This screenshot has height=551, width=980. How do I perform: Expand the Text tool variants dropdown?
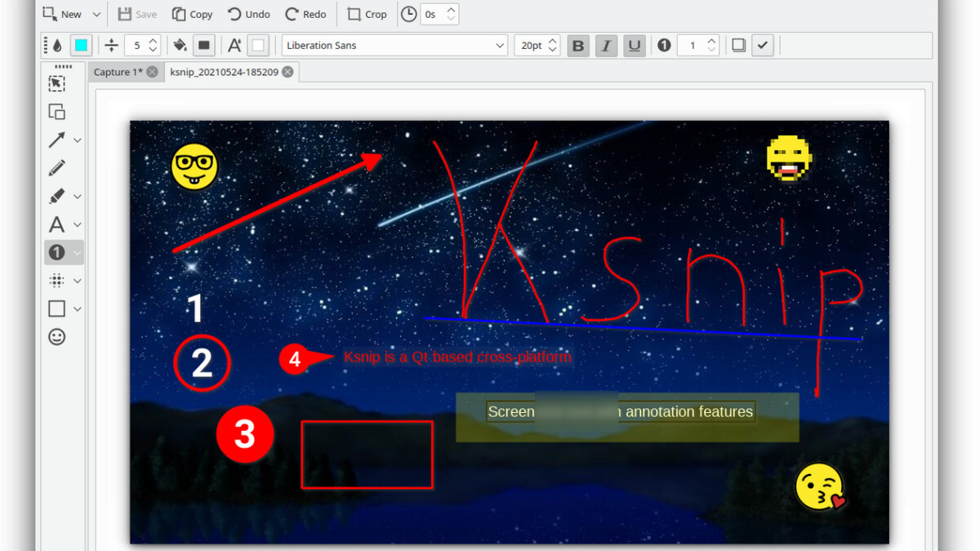(x=78, y=224)
